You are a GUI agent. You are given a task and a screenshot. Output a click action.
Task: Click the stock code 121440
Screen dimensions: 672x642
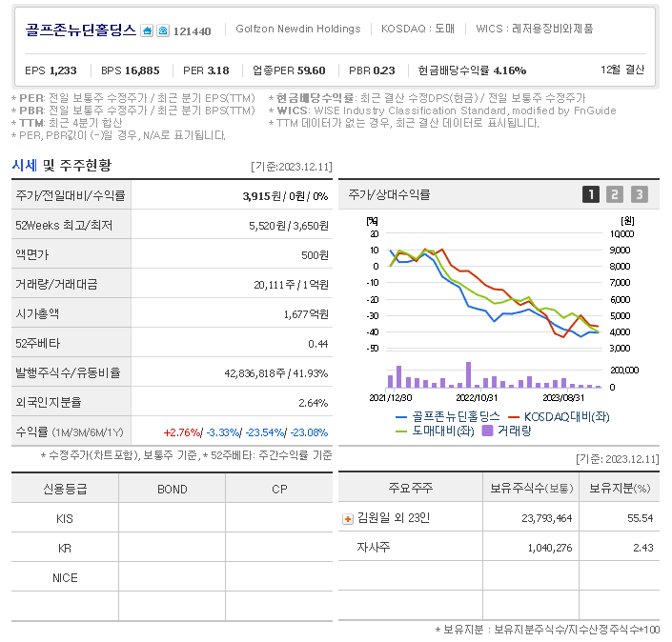pos(192,31)
